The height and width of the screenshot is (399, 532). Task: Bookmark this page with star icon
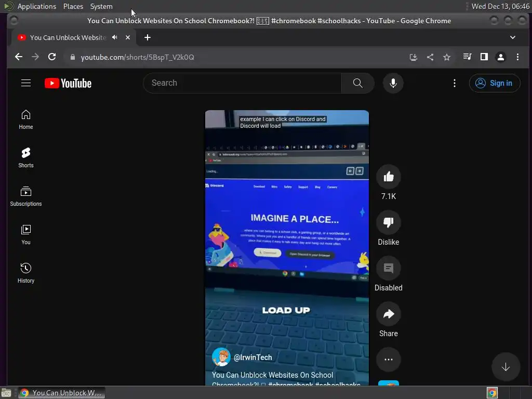[446, 57]
